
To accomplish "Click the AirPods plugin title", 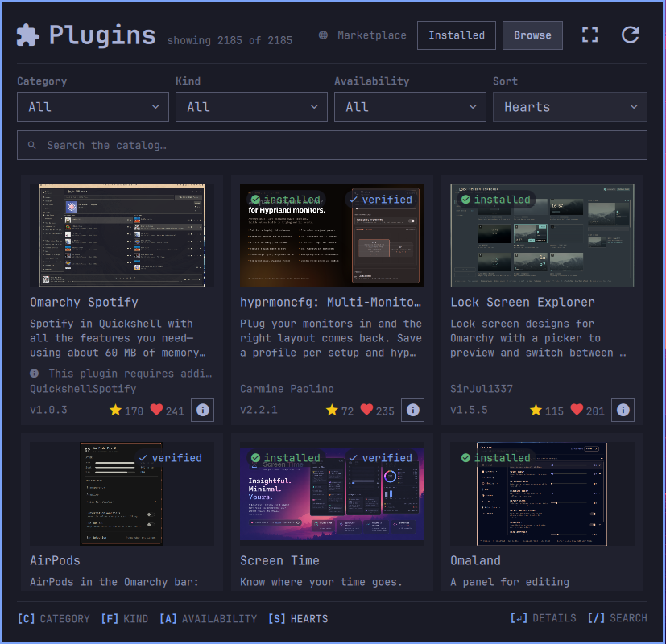I will pos(56,561).
